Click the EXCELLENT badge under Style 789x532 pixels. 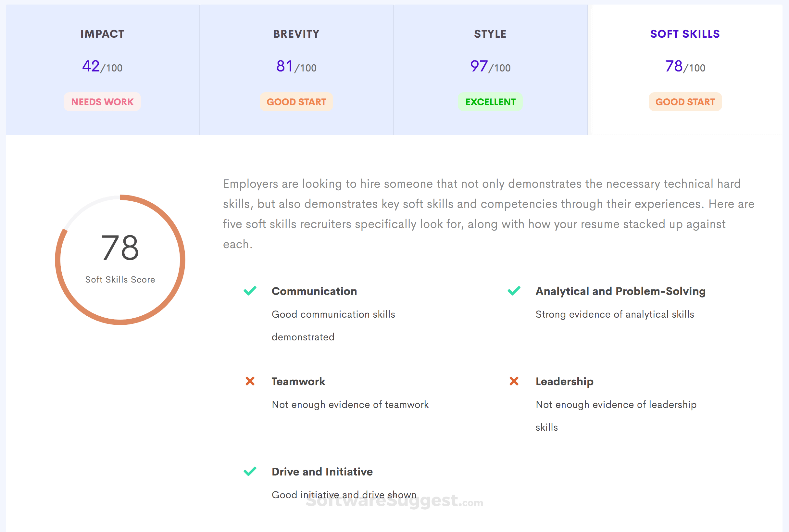tap(490, 101)
